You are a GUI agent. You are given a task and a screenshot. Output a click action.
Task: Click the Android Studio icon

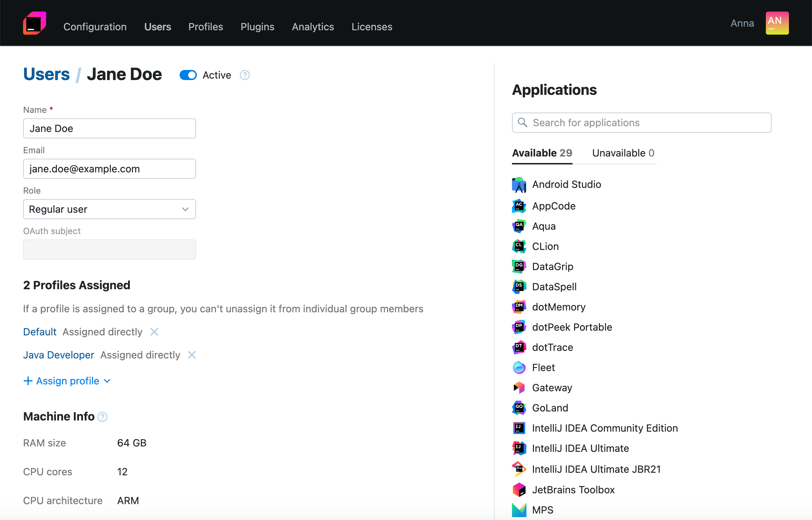519,184
